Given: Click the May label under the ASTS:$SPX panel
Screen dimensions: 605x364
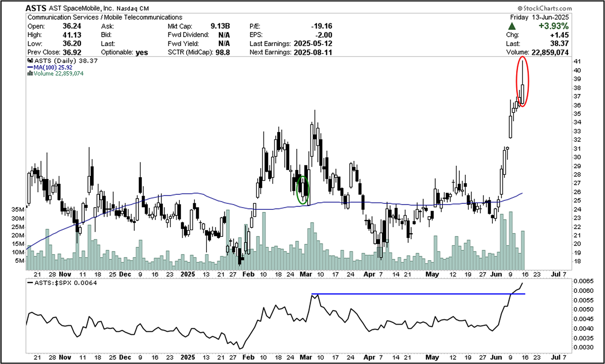Looking at the screenshot, I should [x=433, y=357].
